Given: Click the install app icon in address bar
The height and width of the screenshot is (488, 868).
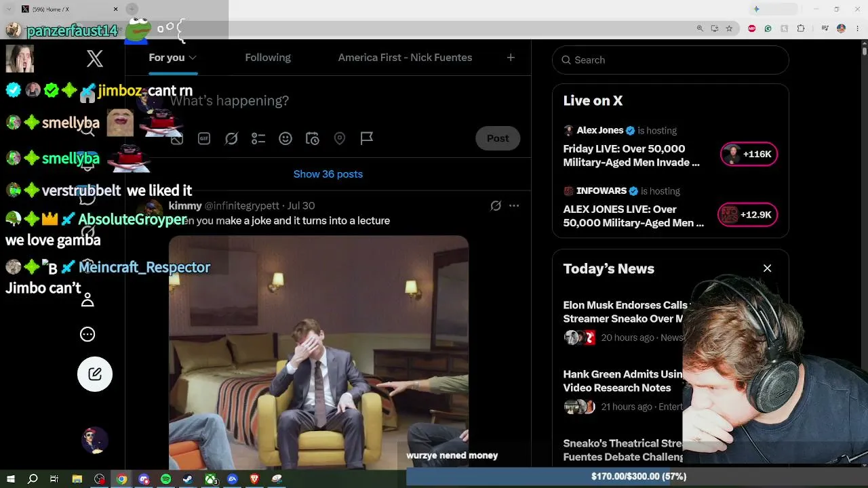Looking at the screenshot, I should (x=715, y=28).
